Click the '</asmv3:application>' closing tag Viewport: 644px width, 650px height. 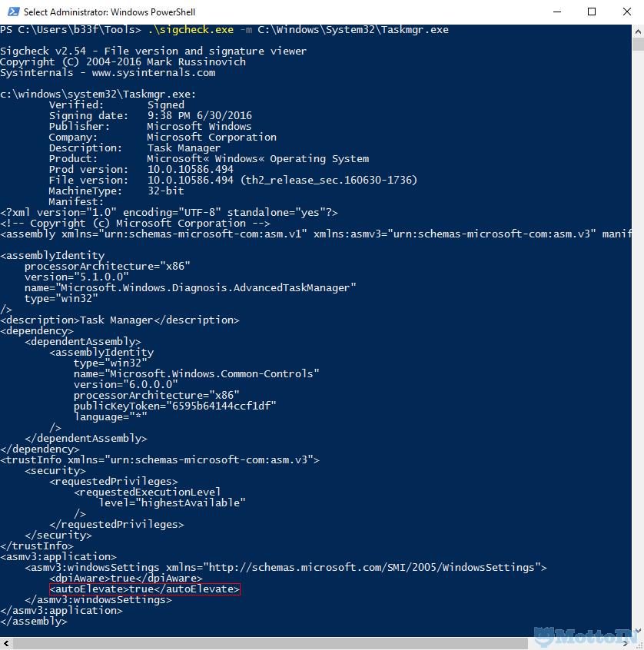point(61,611)
